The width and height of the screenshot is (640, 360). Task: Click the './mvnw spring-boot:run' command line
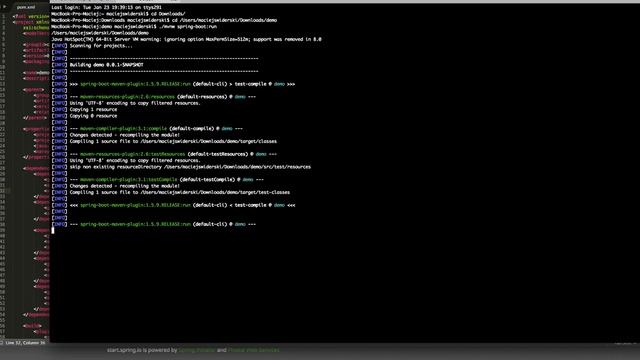[134, 27]
